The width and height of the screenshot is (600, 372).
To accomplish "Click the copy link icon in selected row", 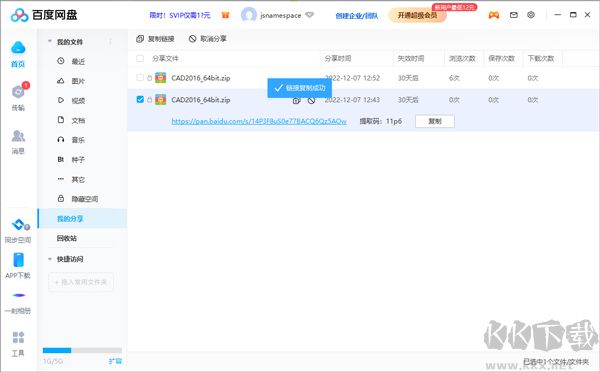I will 296,101.
